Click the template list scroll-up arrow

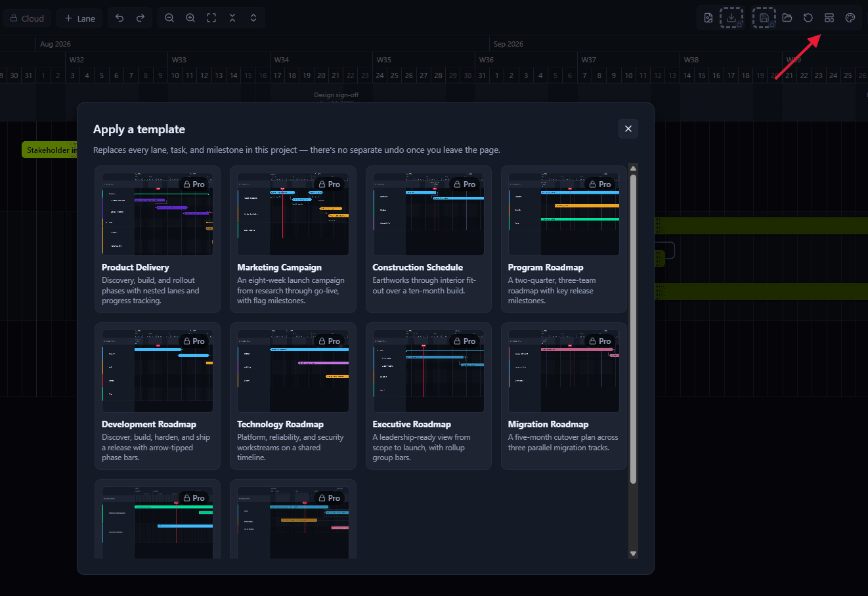[633, 169]
